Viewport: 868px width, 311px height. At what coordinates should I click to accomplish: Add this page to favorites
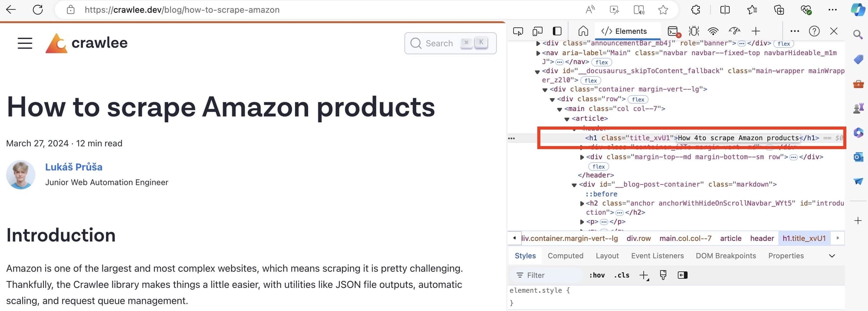pyautogui.click(x=663, y=10)
